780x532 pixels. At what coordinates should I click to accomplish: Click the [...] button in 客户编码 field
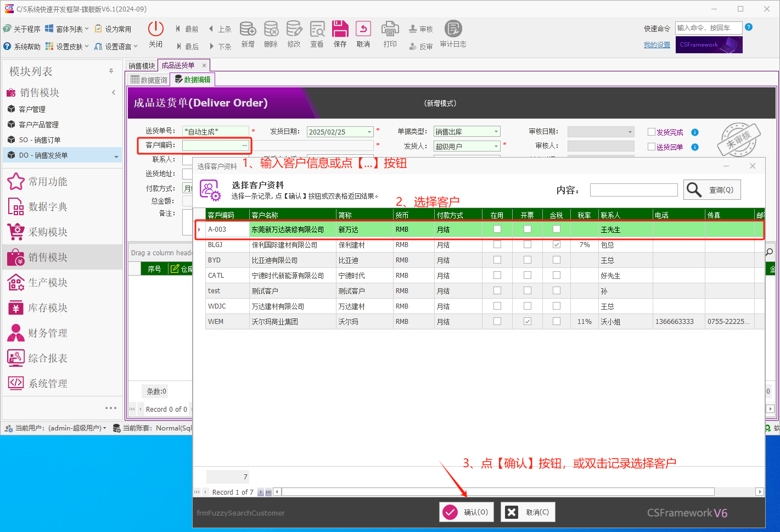tap(245, 145)
